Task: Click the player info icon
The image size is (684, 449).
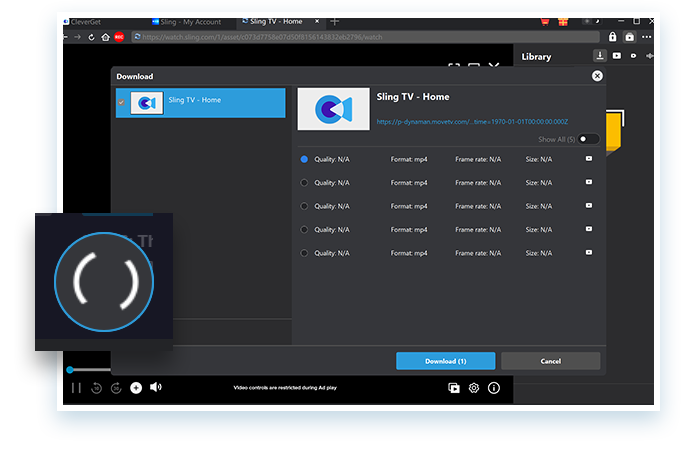Action: 494,388
